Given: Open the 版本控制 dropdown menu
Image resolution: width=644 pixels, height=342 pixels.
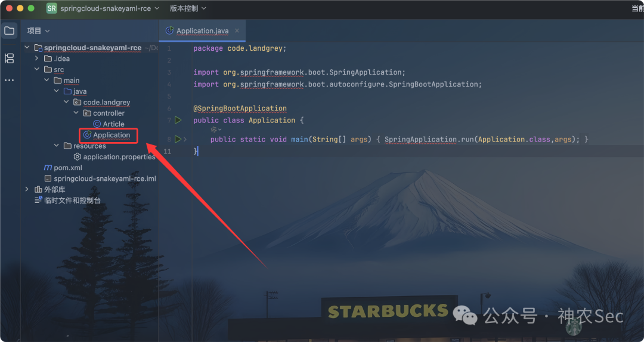Looking at the screenshot, I should pos(188,8).
